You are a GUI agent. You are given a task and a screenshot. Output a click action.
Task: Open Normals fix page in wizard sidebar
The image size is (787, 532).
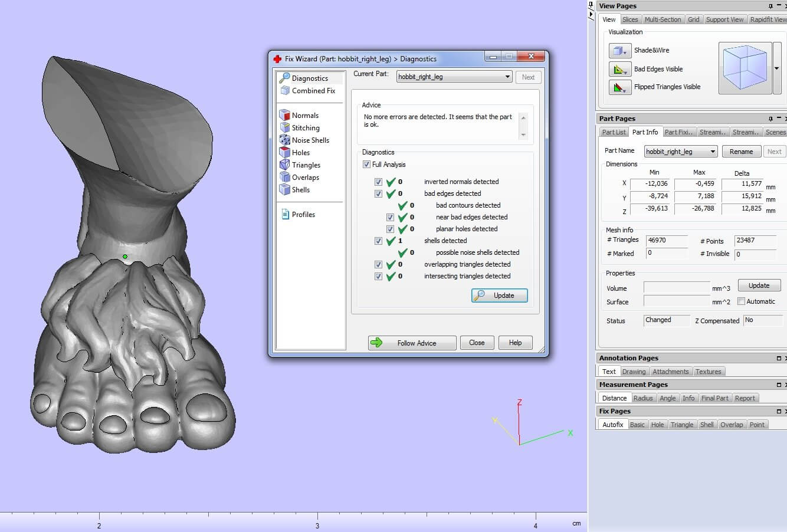(x=304, y=116)
